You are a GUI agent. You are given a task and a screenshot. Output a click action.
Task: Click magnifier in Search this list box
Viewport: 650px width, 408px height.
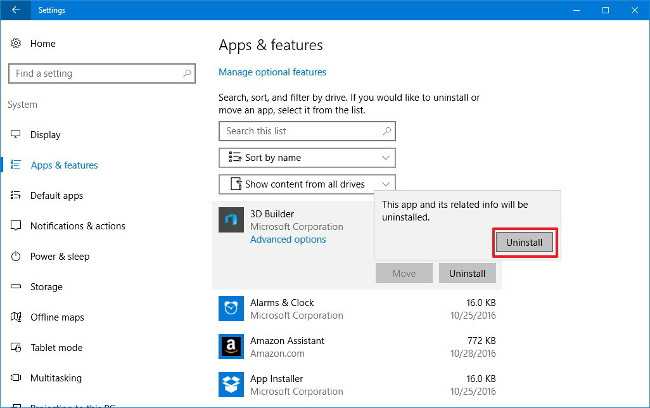387,131
